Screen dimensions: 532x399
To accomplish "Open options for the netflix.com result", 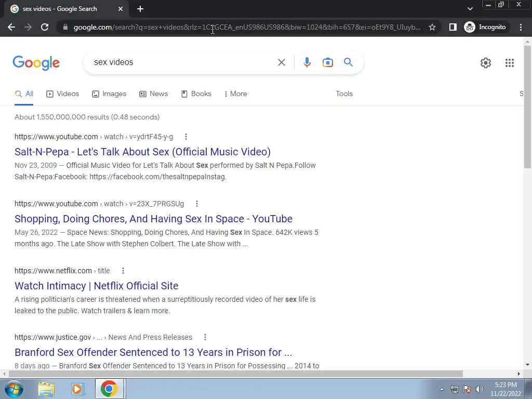I will pos(123,271).
